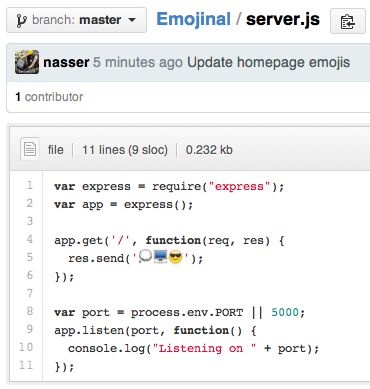
Task: Click the git branch icon
Action: pyautogui.click(x=22, y=21)
